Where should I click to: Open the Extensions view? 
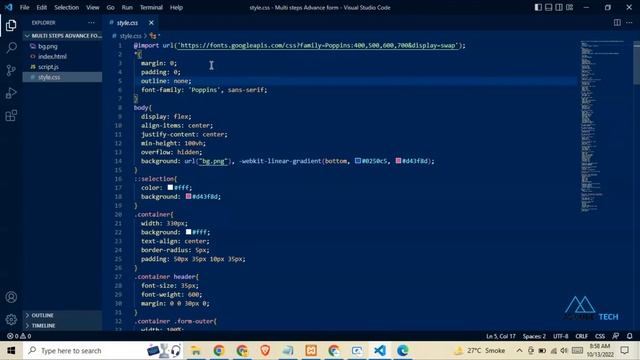(x=11, y=116)
